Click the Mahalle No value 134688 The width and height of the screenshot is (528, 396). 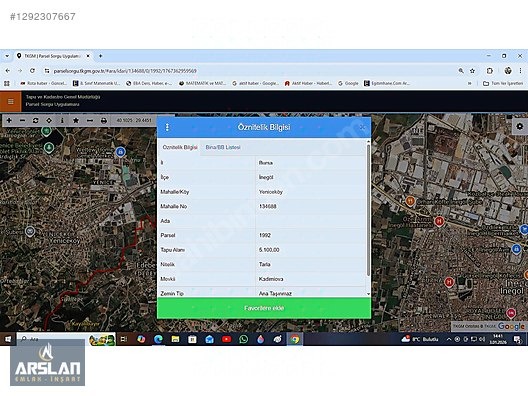coord(268,206)
